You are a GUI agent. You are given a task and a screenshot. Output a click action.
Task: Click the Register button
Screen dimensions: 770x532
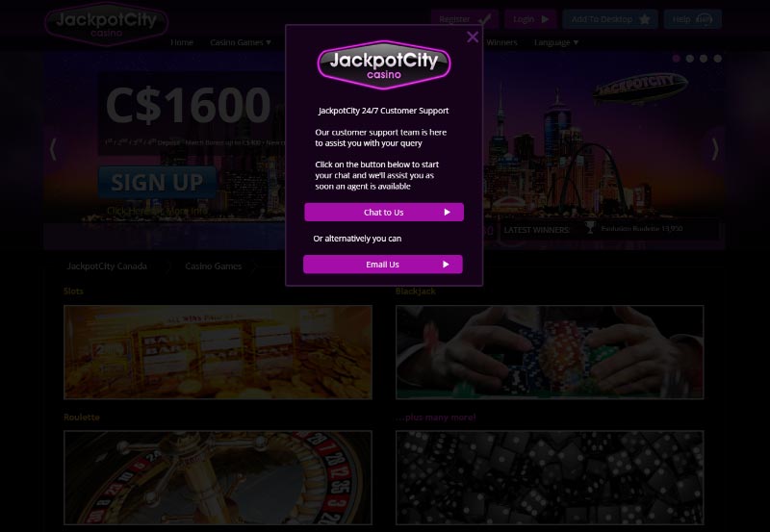(x=465, y=19)
